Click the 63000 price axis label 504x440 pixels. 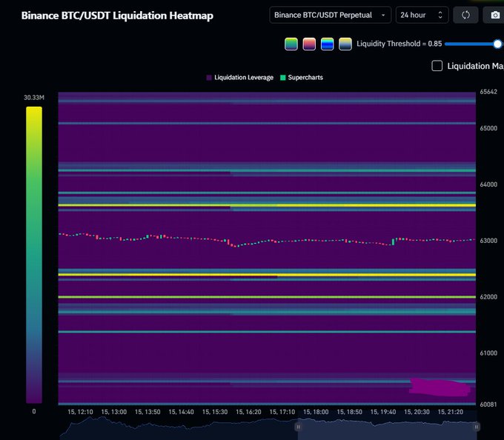(488, 241)
